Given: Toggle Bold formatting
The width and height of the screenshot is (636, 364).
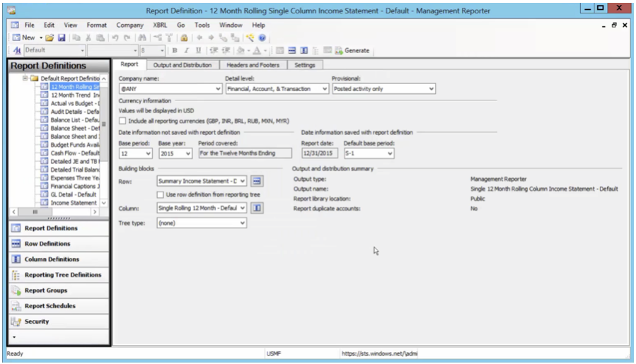Looking at the screenshot, I should [175, 50].
